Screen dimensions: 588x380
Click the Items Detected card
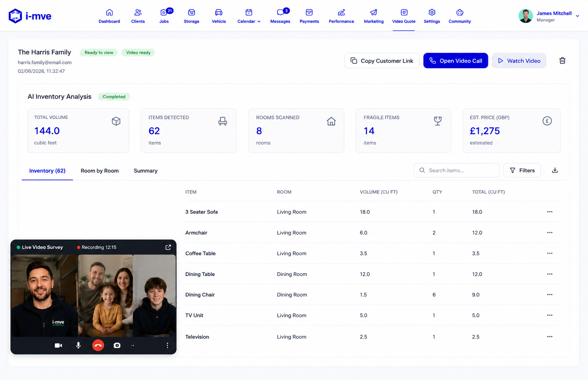point(188,130)
